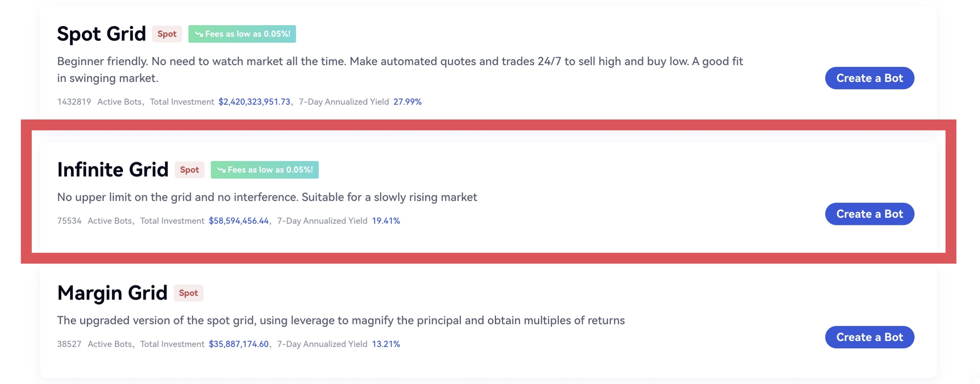Open the Infinite Grid title heading
980x384 pixels.
(x=113, y=170)
